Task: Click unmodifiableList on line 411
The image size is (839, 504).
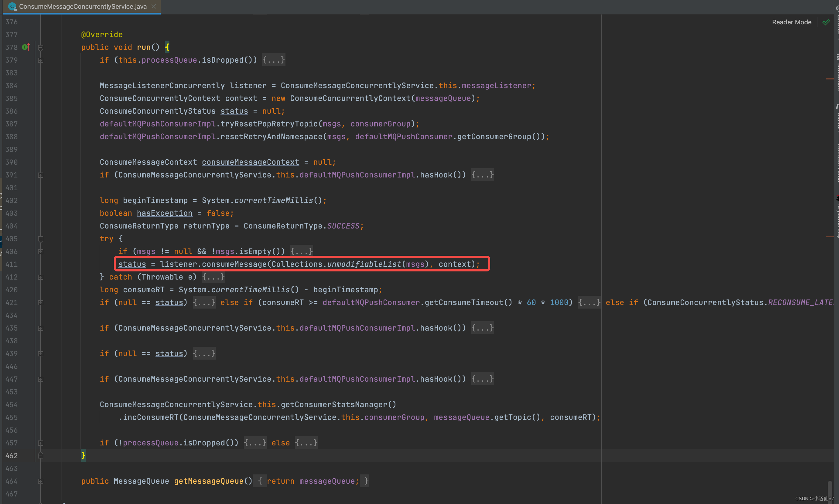Action: coord(364,264)
